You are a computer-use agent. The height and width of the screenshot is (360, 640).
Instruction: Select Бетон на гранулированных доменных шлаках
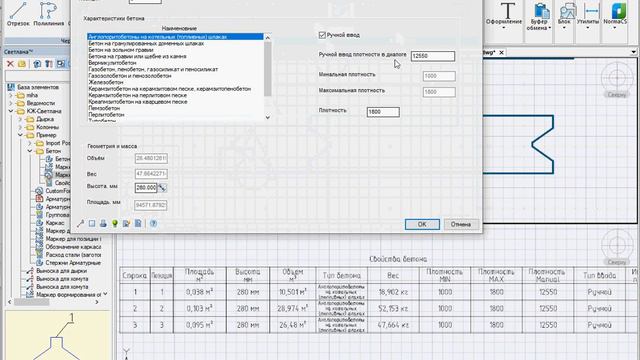pos(146,43)
